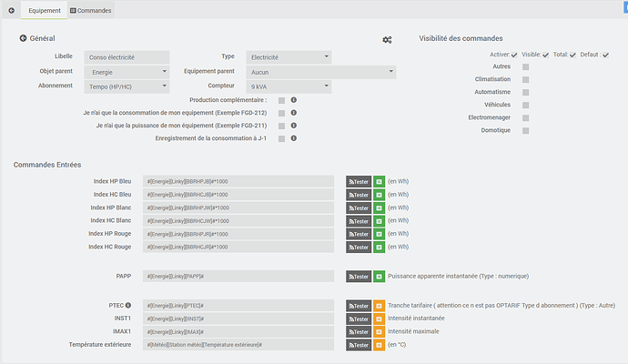Switch to the Commandes tab
This screenshot has height=364, width=628.
(x=91, y=11)
